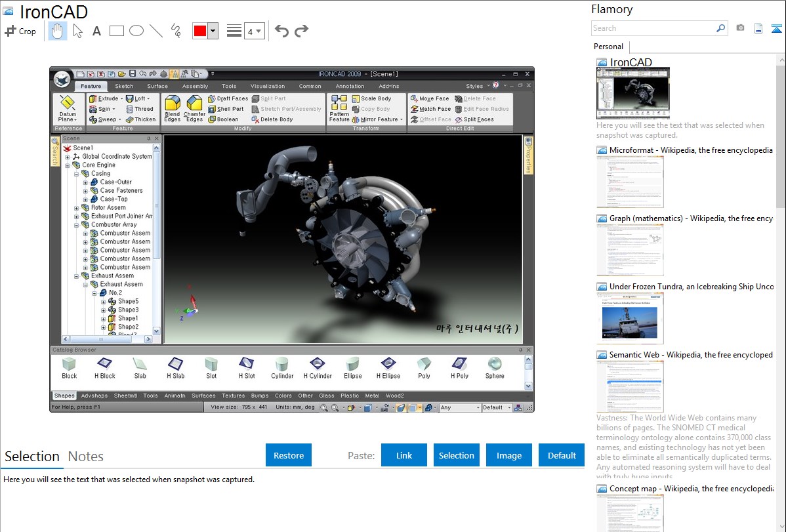This screenshot has height=532, width=786.
Task: Click the Restore button
Action: [x=289, y=455]
